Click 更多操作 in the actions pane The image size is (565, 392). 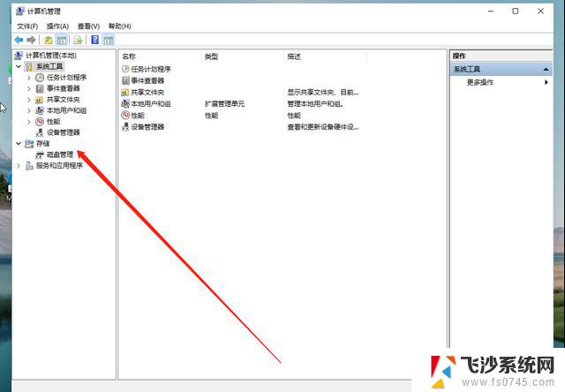480,82
